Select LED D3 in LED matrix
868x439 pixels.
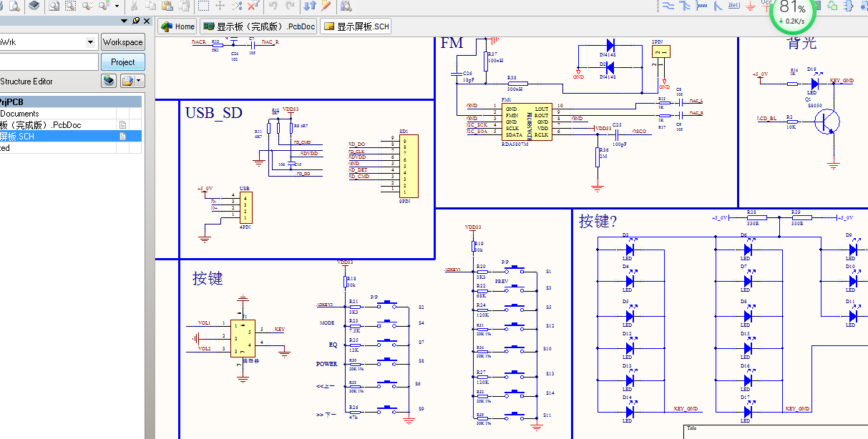point(629,250)
